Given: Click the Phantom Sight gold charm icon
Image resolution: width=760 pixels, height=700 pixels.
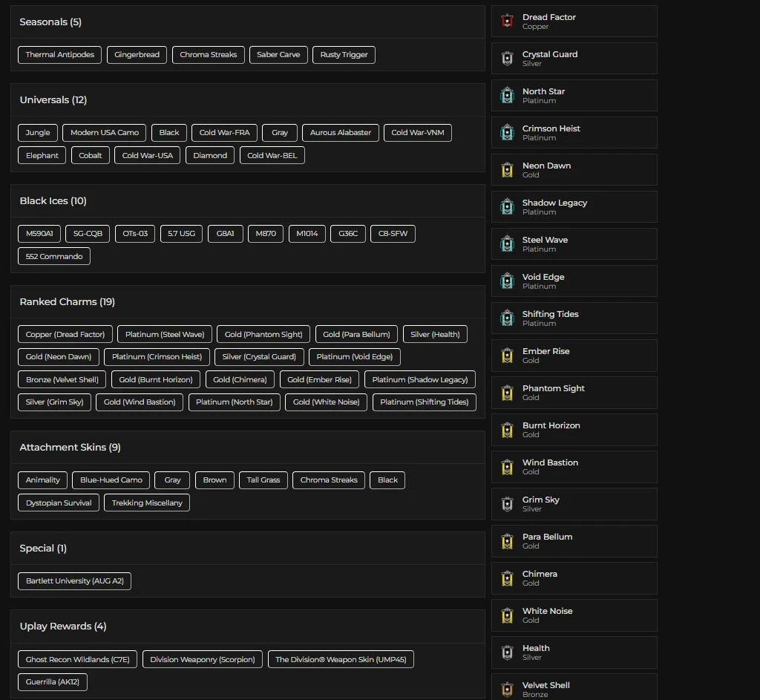Looking at the screenshot, I should coord(507,392).
